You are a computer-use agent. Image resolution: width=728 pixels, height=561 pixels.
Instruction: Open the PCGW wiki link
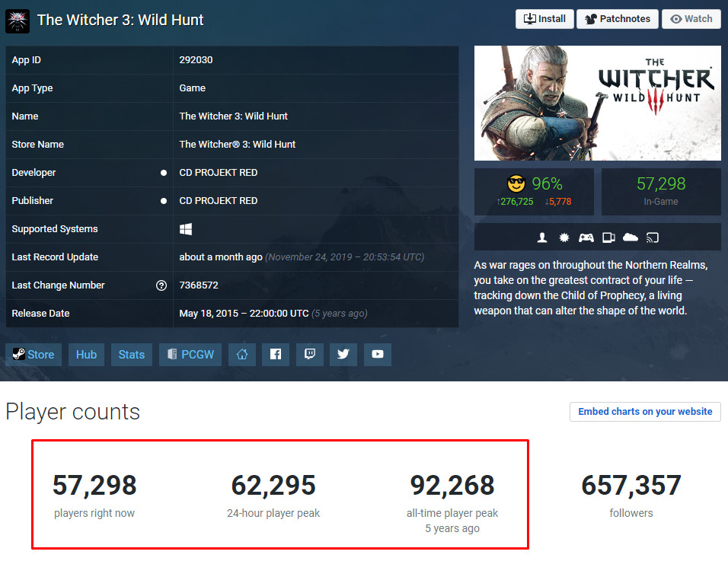(x=190, y=355)
